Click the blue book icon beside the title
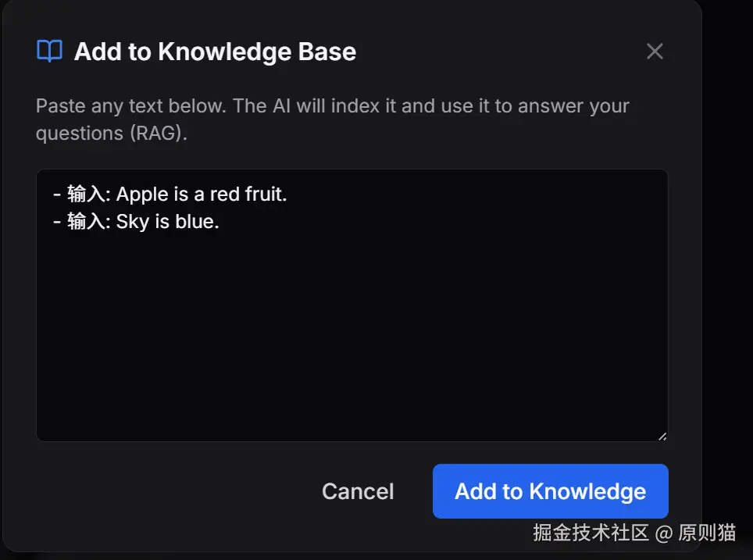 [x=48, y=50]
